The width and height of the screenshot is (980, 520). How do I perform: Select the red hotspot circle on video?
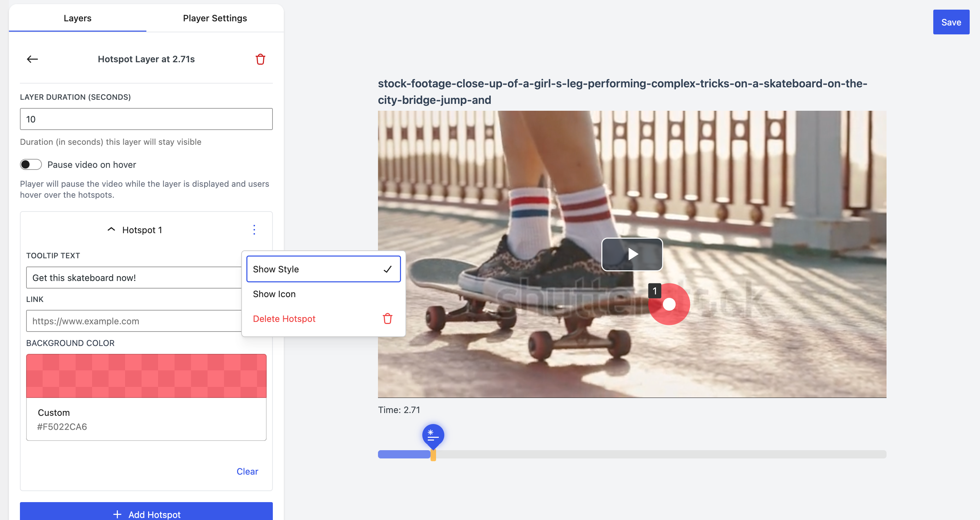(x=669, y=305)
